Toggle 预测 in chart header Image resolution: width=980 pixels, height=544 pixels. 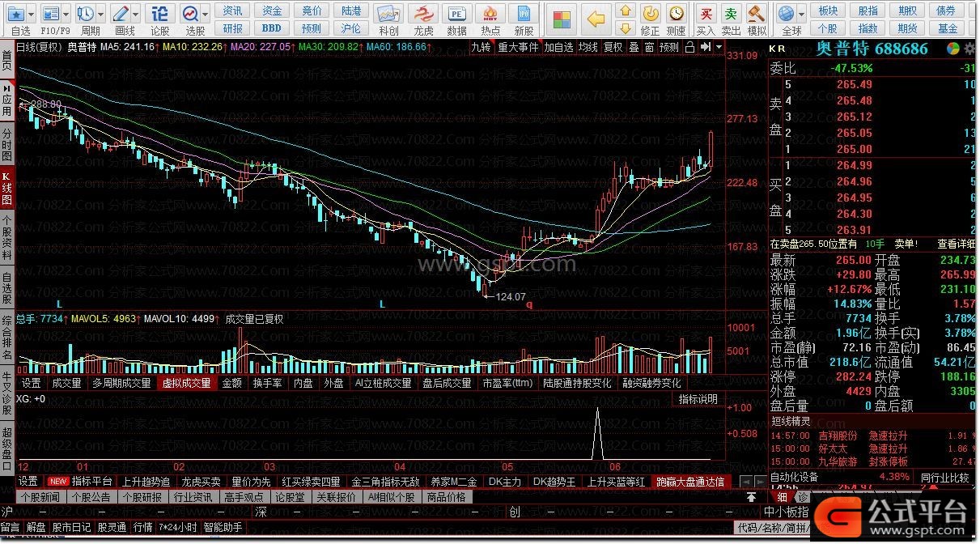point(669,47)
